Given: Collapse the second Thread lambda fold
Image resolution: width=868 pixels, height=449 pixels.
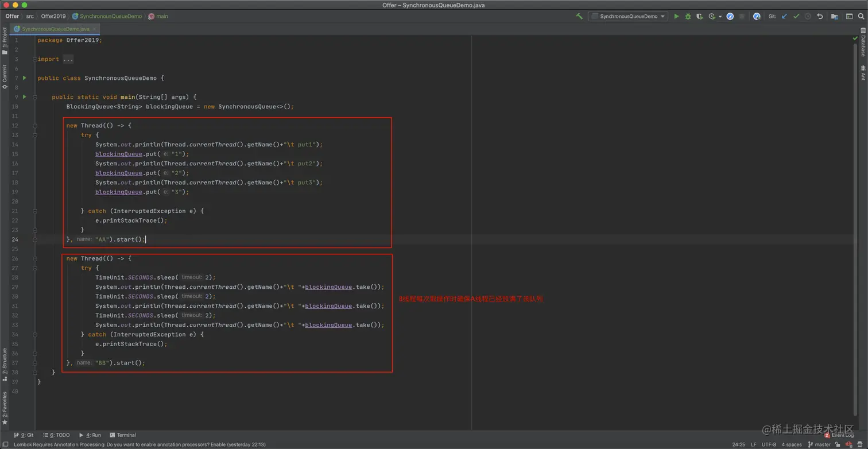Looking at the screenshot, I should point(35,258).
